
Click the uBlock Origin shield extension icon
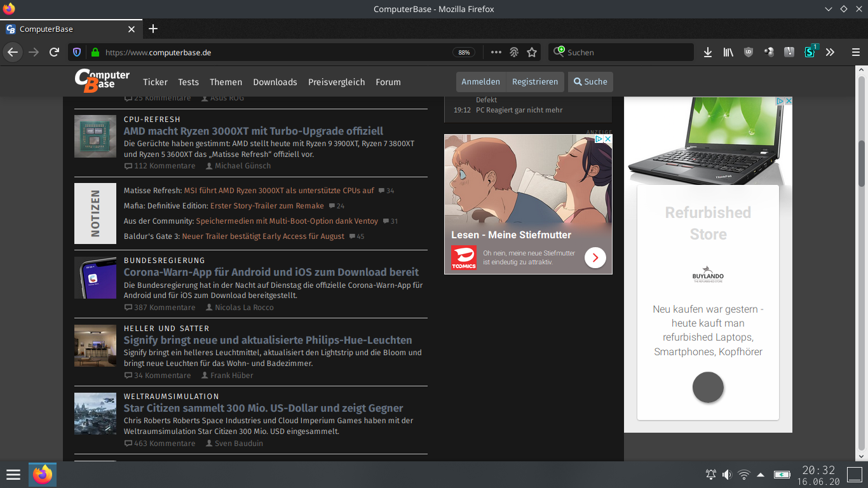749,52
